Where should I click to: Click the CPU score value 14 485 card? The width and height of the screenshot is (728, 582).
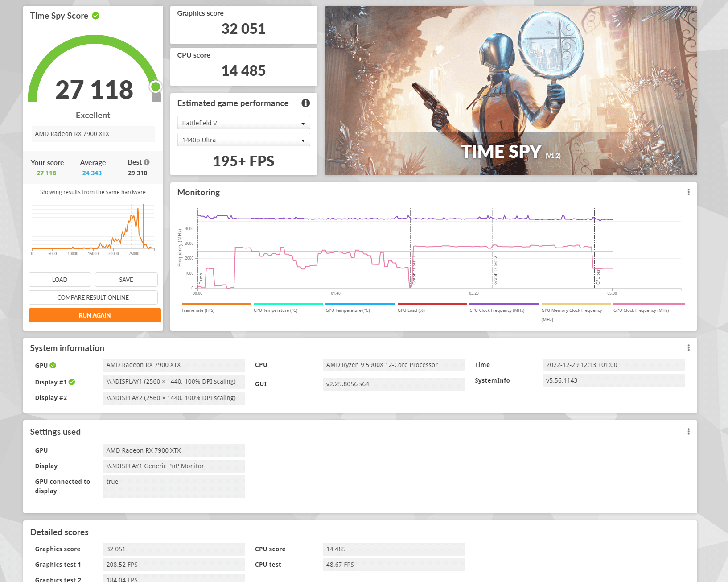[243, 67]
